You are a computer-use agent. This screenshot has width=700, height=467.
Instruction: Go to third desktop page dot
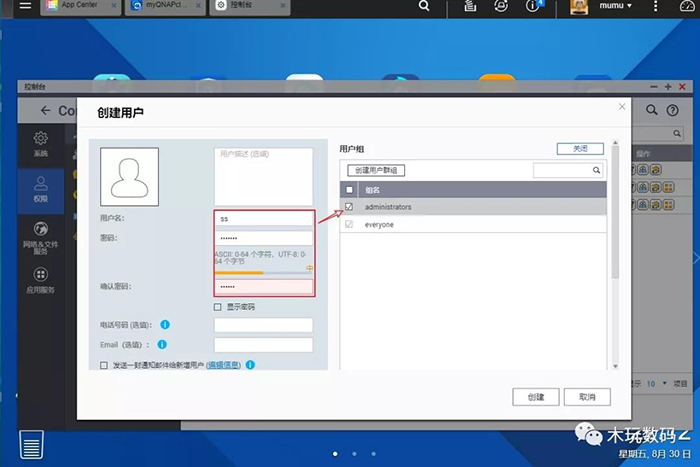point(373,454)
